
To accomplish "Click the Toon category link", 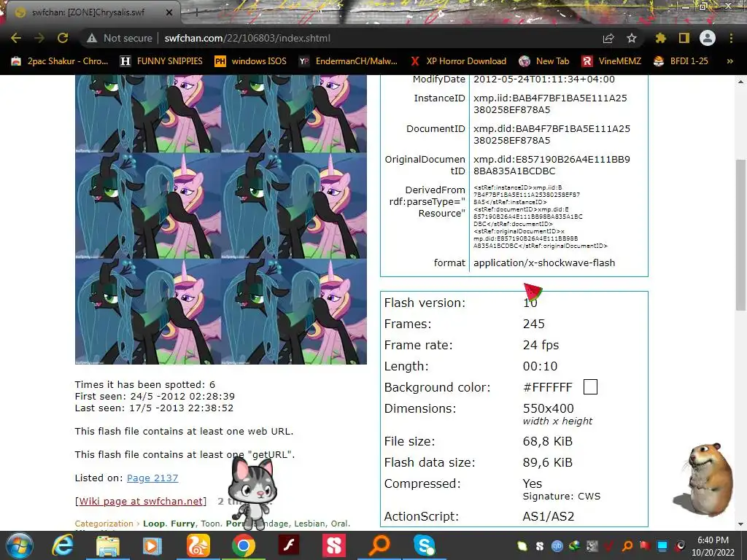I will tap(211, 524).
